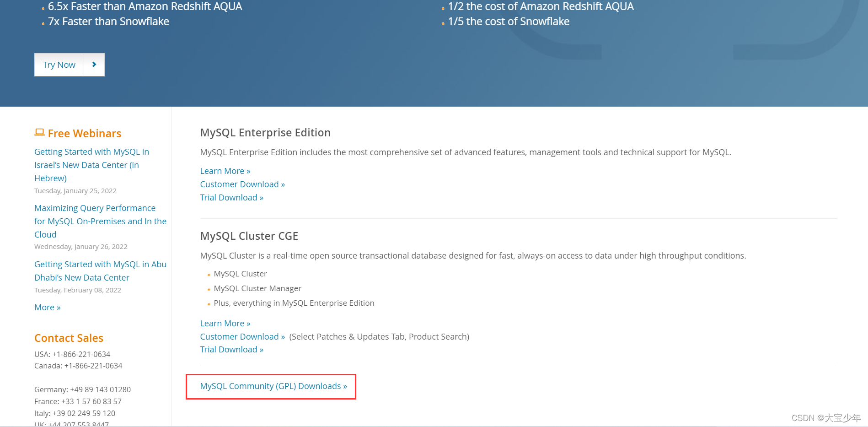Click Trial Download under MySQL Cluster CGE

point(231,349)
